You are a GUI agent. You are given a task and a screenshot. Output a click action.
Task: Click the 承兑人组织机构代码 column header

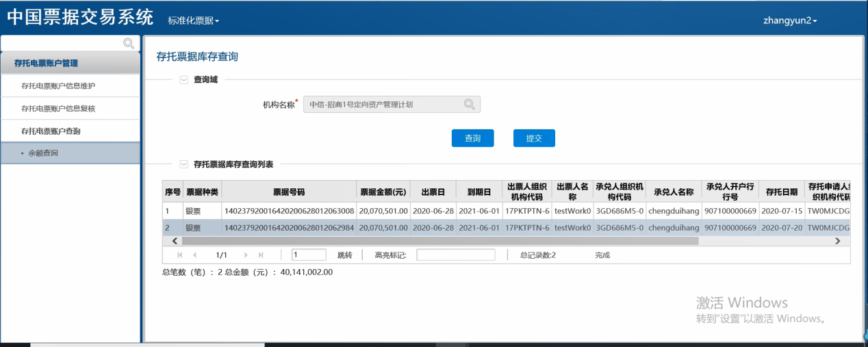tap(620, 192)
